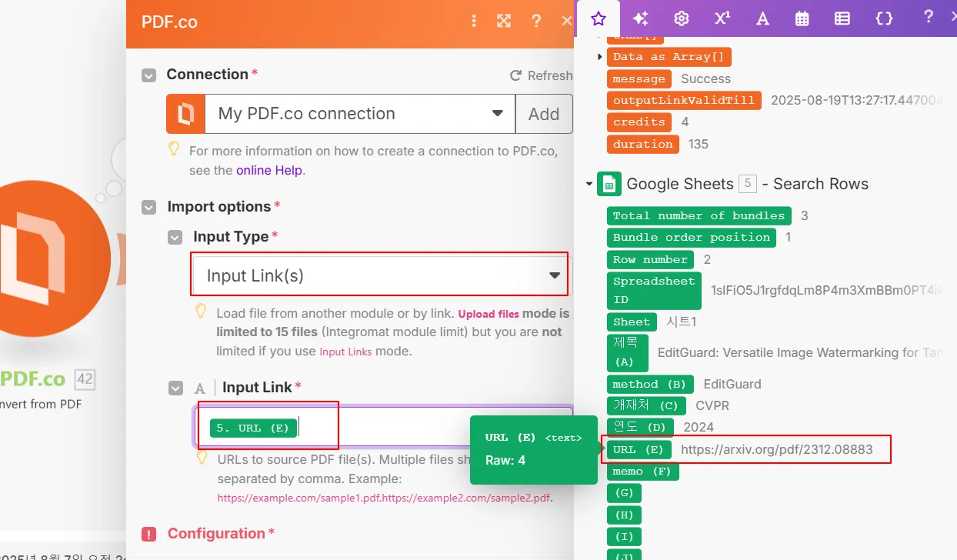Click the lightbulb hint under Connection
Viewport: 957px width, 560px height.
(x=175, y=148)
